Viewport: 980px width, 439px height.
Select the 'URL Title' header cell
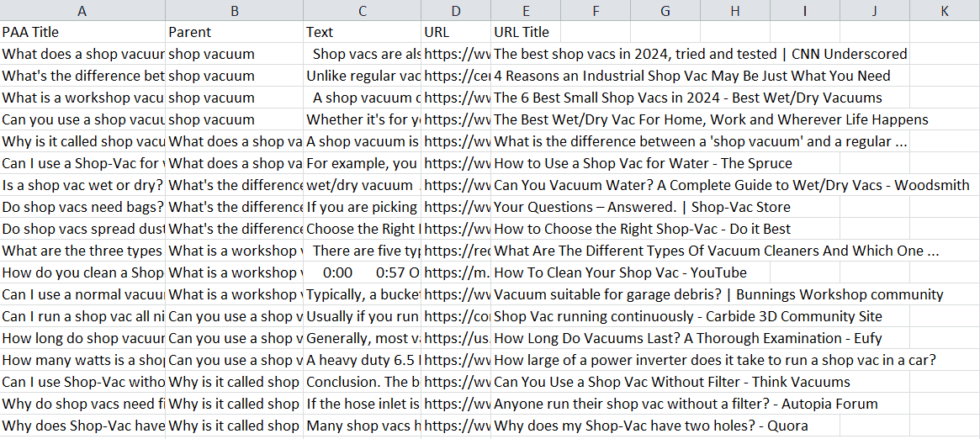point(522,32)
